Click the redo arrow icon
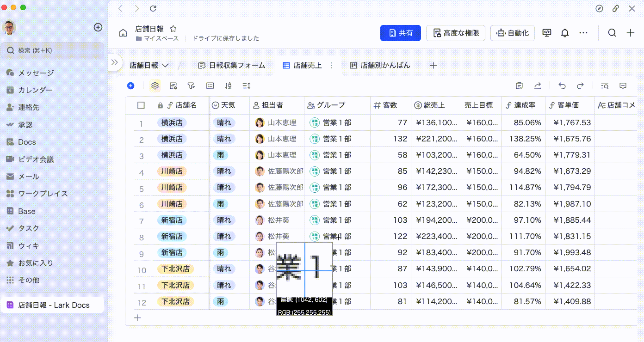 pos(580,86)
